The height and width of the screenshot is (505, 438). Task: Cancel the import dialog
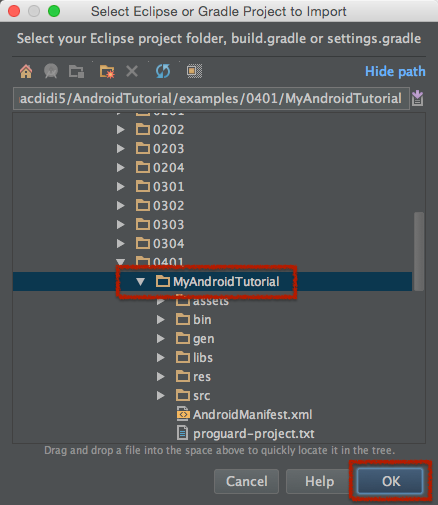[246, 481]
